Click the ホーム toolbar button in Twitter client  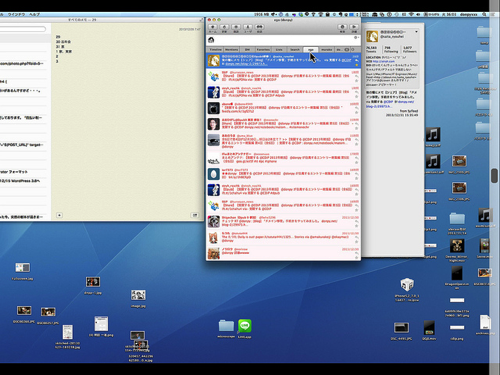[x=213, y=27]
